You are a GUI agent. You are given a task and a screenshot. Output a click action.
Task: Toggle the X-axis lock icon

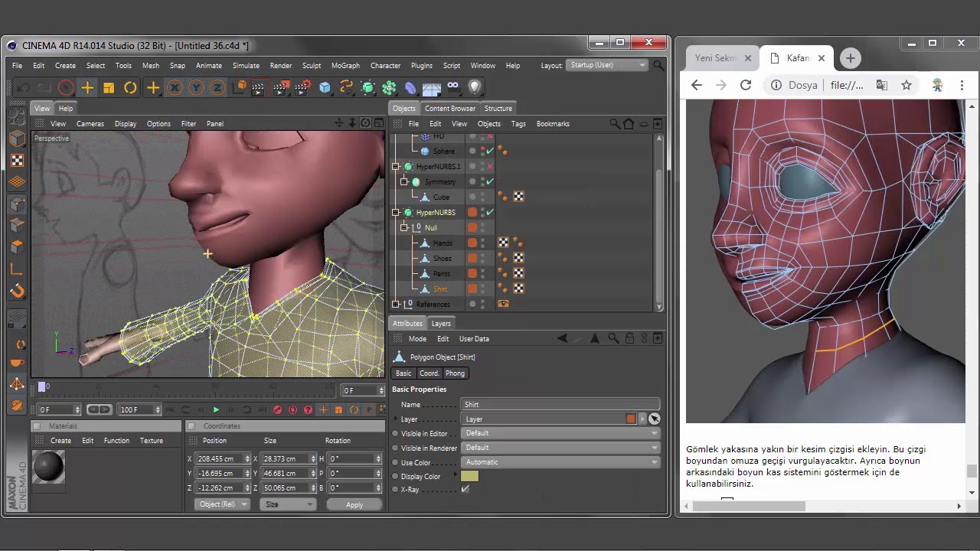(x=175, y=87)
